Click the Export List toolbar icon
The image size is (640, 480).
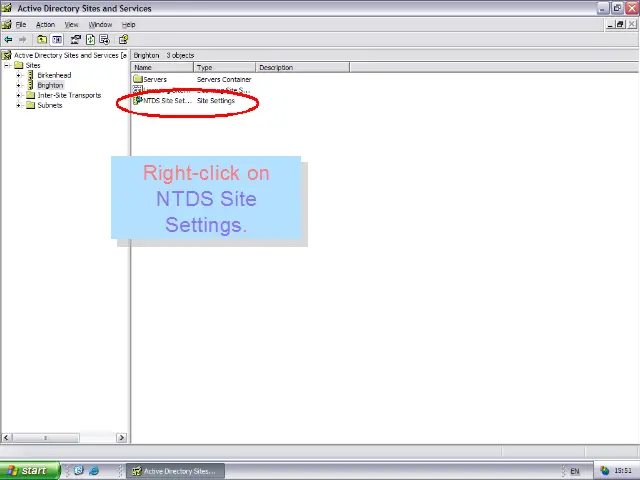[104, 40]
